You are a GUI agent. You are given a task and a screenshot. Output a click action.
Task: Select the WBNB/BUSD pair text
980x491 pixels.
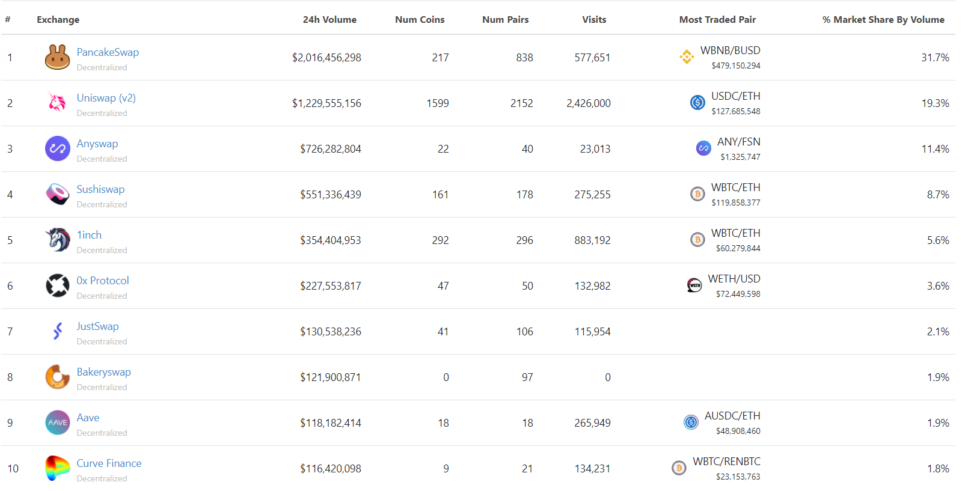point(730,50)
